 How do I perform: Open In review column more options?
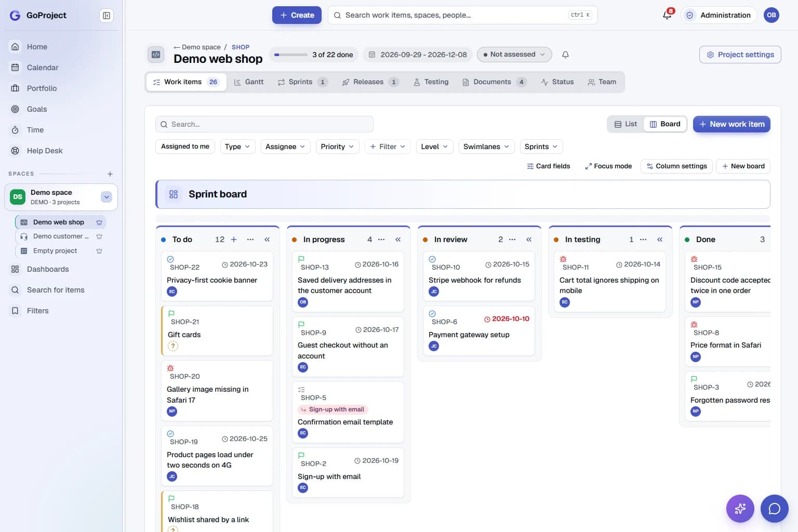point(512,240)
